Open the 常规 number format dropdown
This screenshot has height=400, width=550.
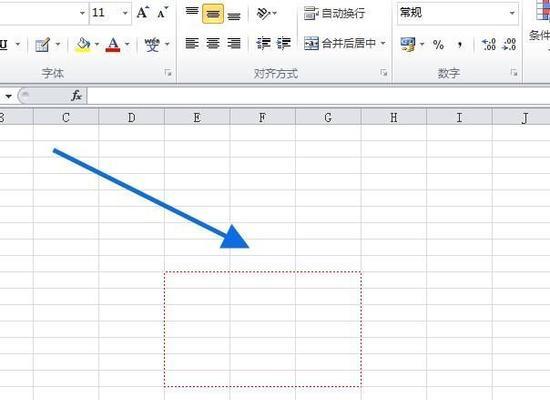[x=512, y=13]
